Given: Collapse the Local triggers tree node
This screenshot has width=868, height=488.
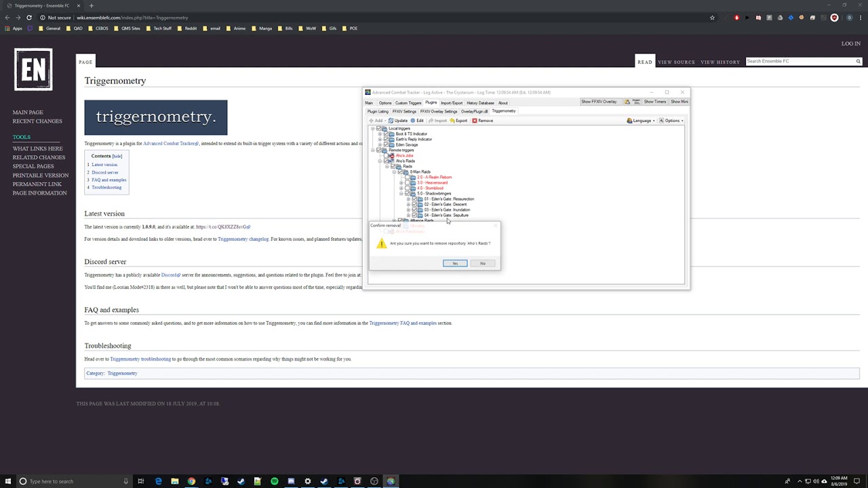Looking at the screenshot, I should (x=372, y=129).
